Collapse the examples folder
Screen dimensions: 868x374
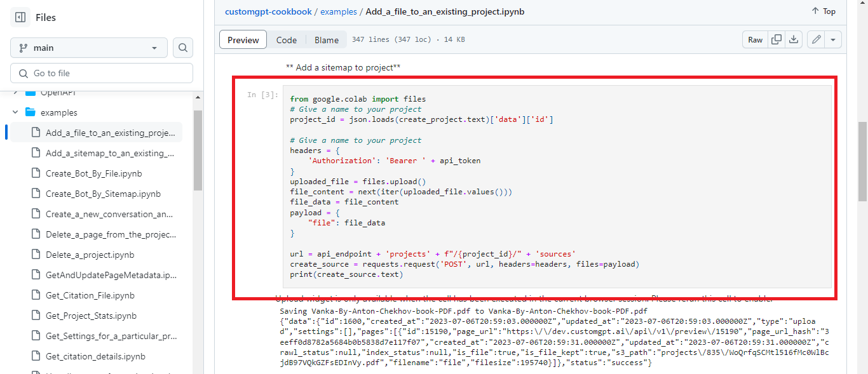[x=15, y=112]
